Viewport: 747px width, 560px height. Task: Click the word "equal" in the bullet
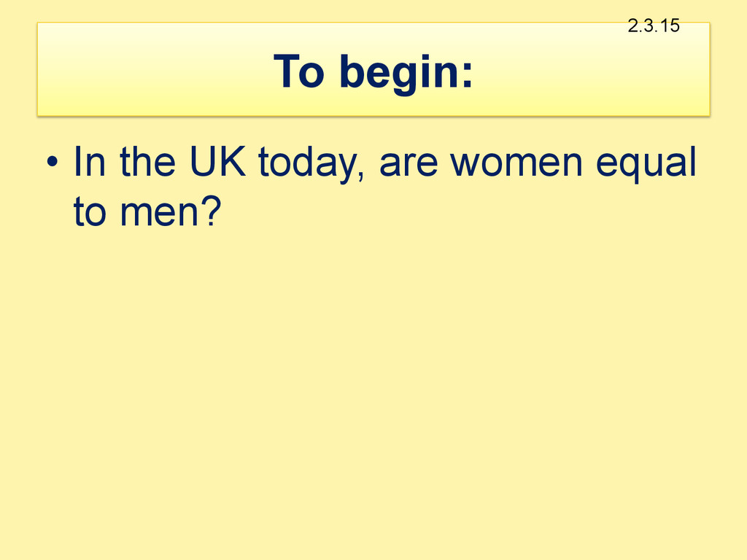646,163
